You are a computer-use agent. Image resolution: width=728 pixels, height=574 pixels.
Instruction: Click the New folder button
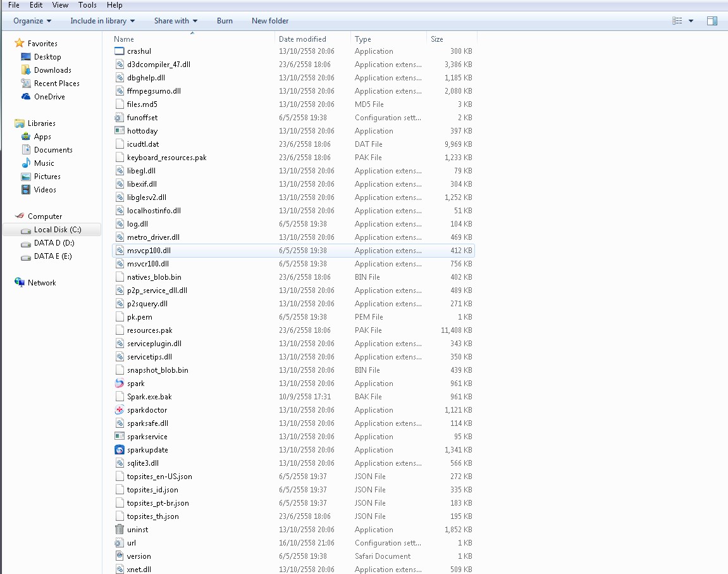click(x=269, y=21)
